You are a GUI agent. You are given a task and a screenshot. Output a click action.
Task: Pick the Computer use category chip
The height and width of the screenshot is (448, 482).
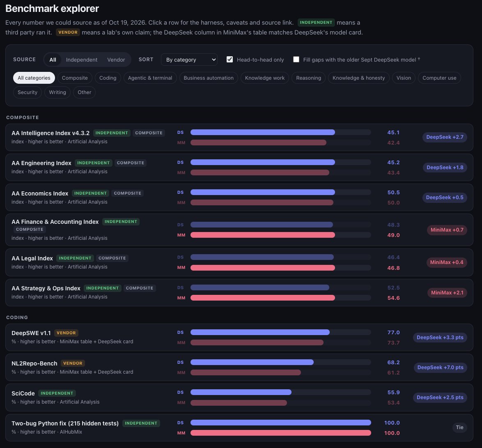439,78
